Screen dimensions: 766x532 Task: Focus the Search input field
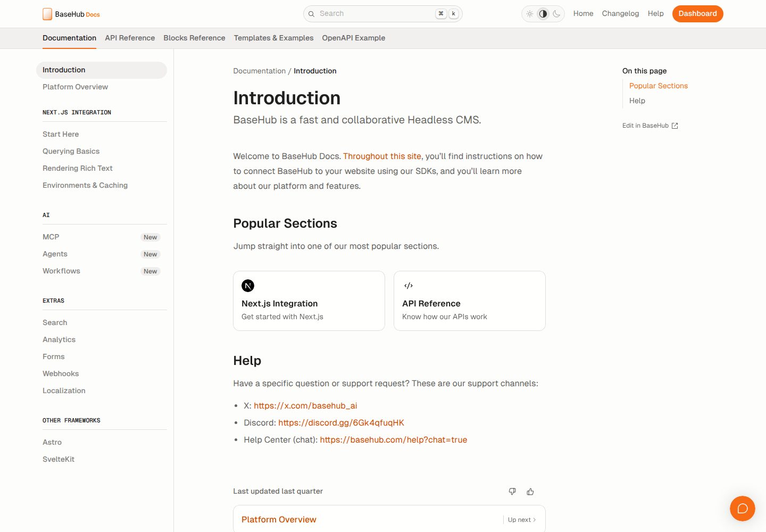point(383,14)
